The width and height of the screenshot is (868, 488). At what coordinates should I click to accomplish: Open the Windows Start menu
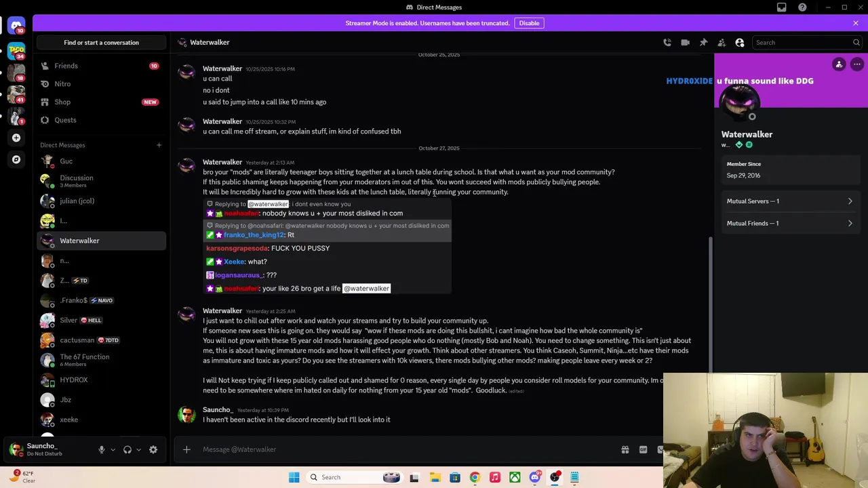coord(294,477)
